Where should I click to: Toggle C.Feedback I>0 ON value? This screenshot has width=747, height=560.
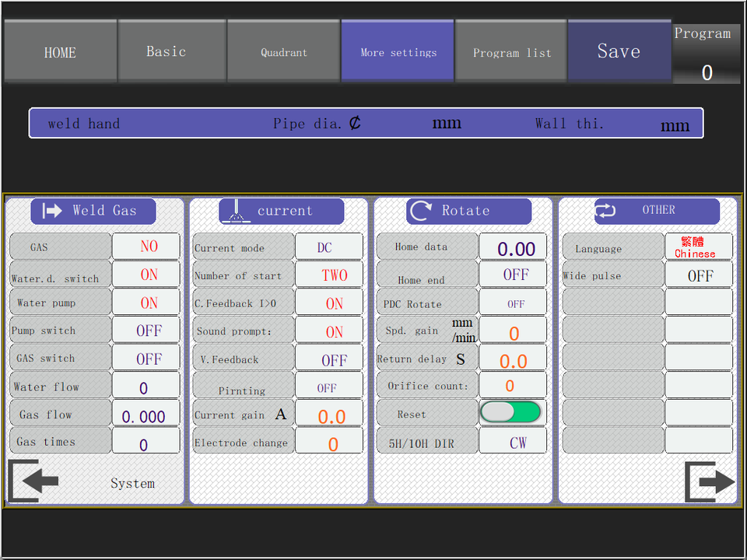click(x=329, y=303)
